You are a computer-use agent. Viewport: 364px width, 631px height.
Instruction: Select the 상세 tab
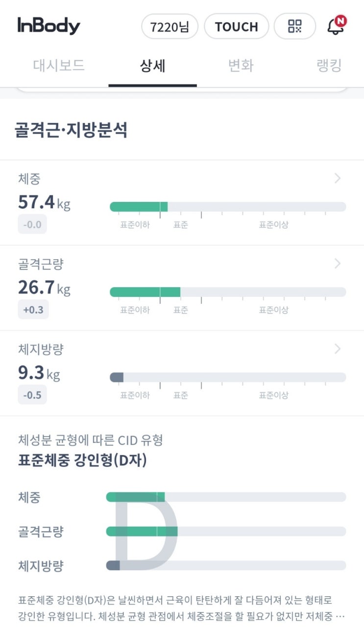(152, 66)
